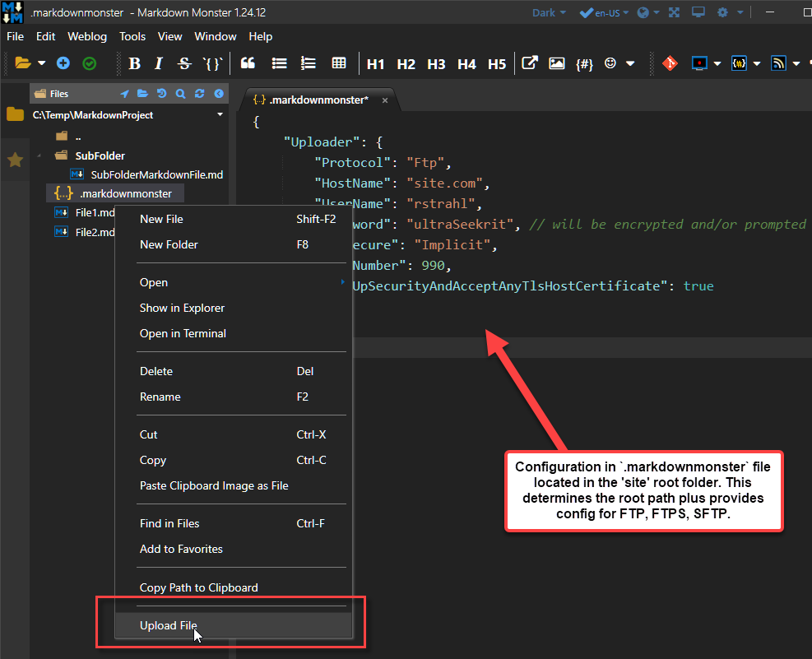Apply H4 heading

(466, 63)
